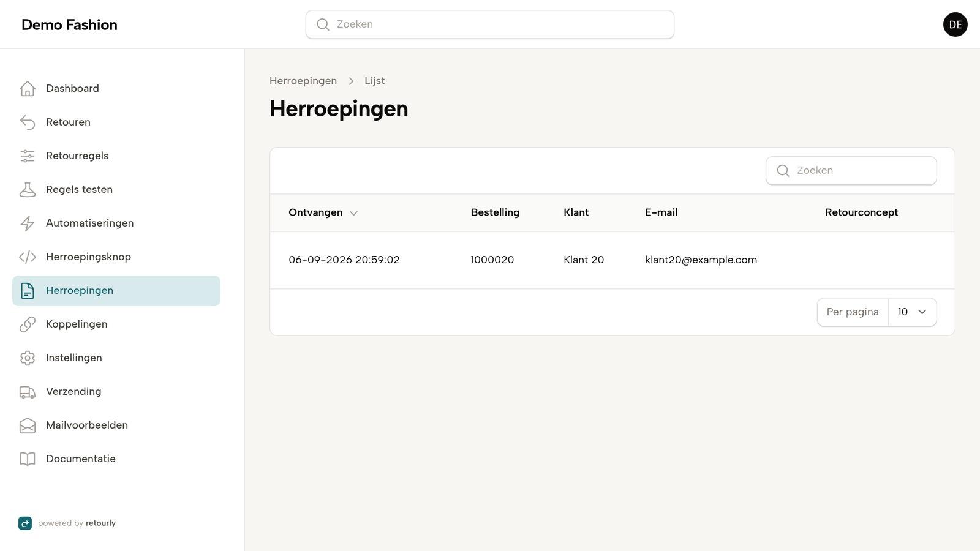
Task: Click customer name Klant 20
Action: point(584,260)
